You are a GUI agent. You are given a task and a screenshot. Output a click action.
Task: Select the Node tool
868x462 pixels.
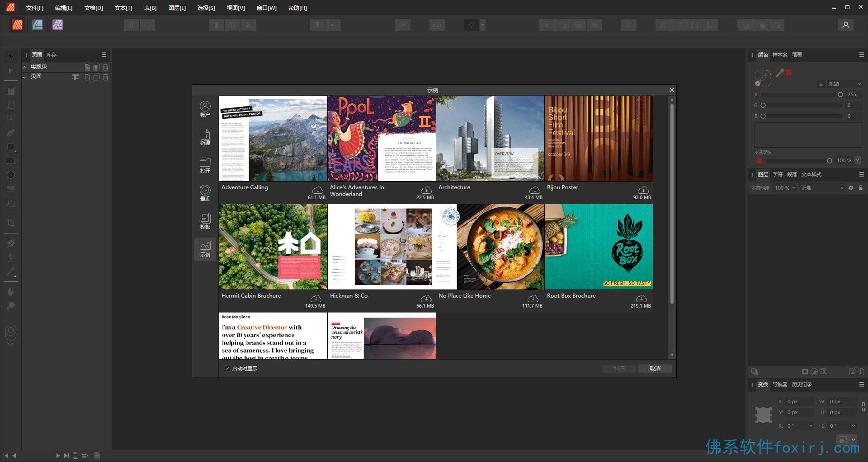(11, 70)
